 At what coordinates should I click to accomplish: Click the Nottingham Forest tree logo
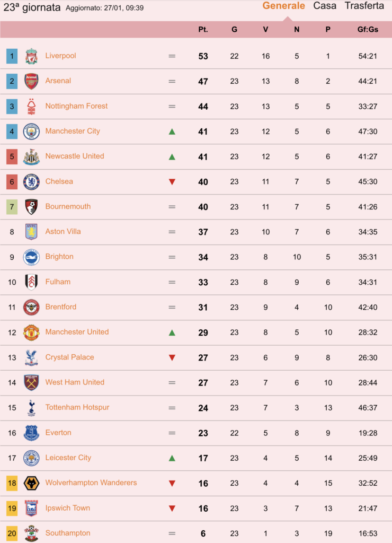point(31,106)
